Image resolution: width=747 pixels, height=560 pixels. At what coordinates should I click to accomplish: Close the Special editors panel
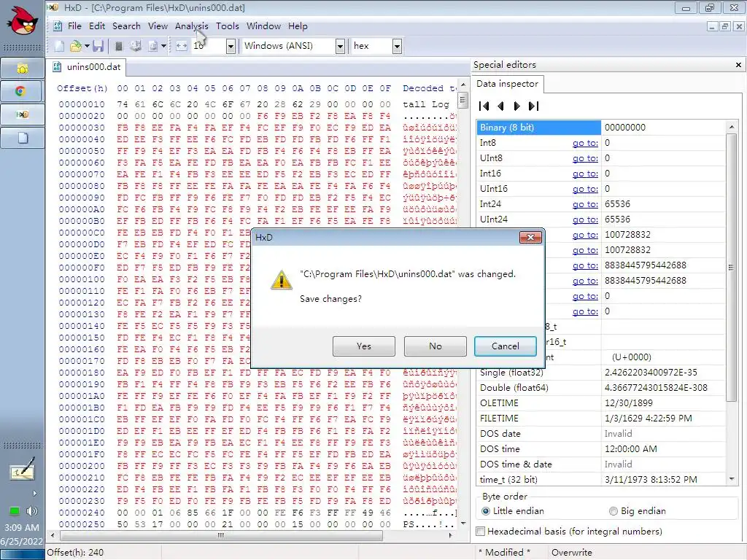(738, 65)
